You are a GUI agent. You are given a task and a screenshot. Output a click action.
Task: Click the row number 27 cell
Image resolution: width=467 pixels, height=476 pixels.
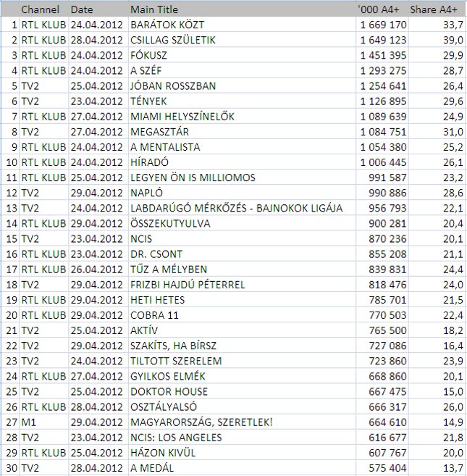pyautogui.click(x=12, y=422)
